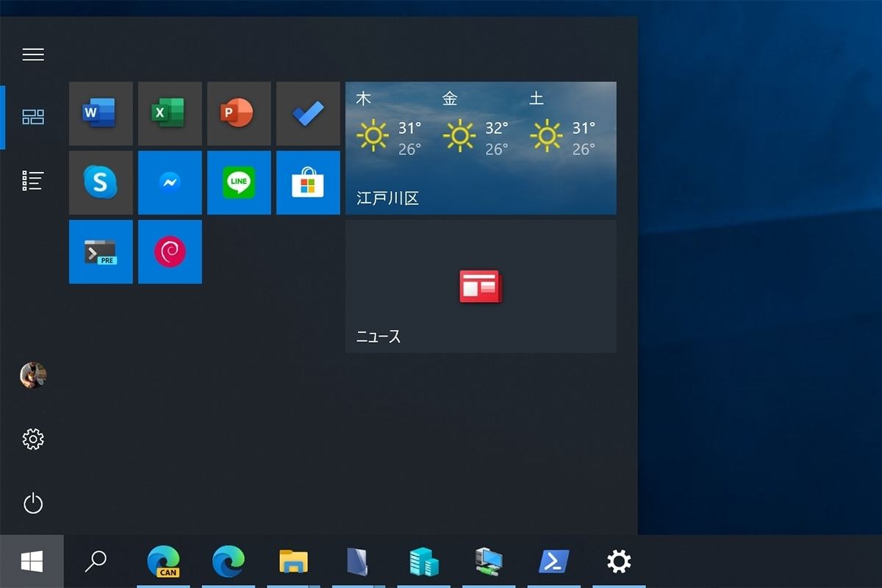Launch Skype from its tile
The image size is (882, 588).
click(101, 182)
